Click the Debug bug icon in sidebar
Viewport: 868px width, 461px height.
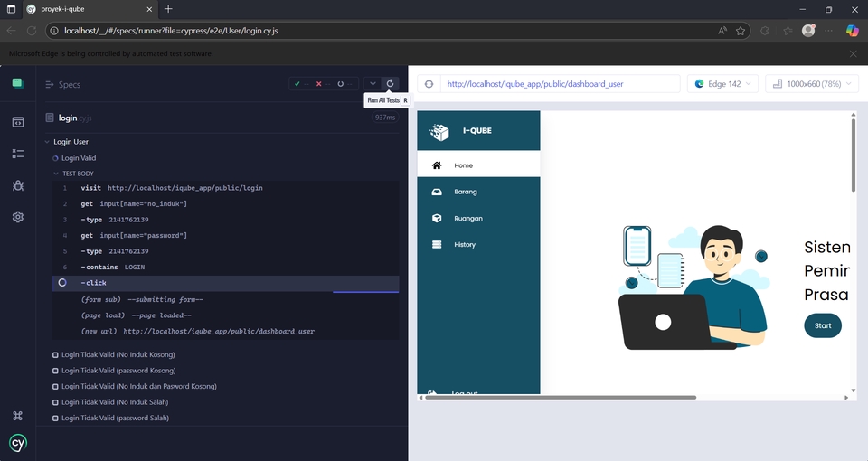pyautogui.click(x=17, y=185)
